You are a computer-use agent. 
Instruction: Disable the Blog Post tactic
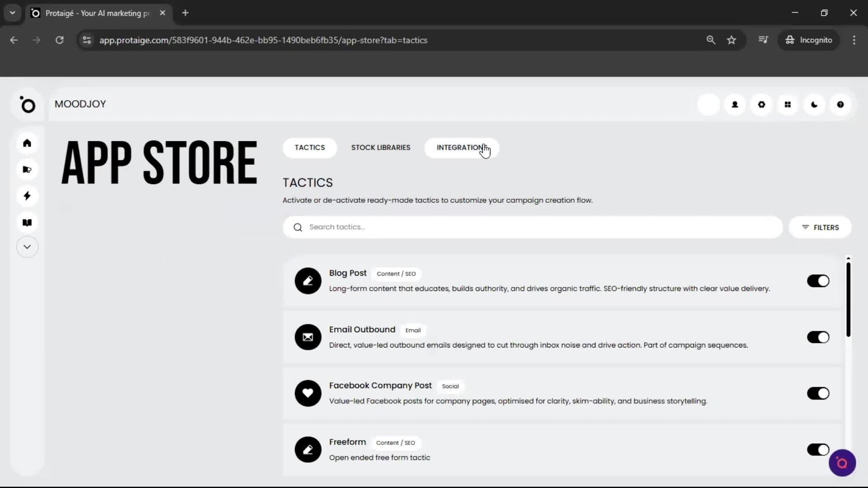pos(818,281)
